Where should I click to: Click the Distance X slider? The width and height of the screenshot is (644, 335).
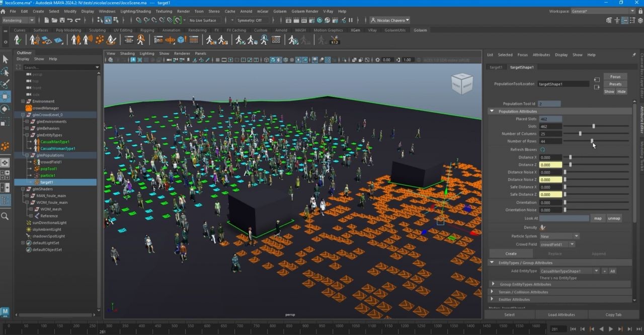click(x=596, y=157)
